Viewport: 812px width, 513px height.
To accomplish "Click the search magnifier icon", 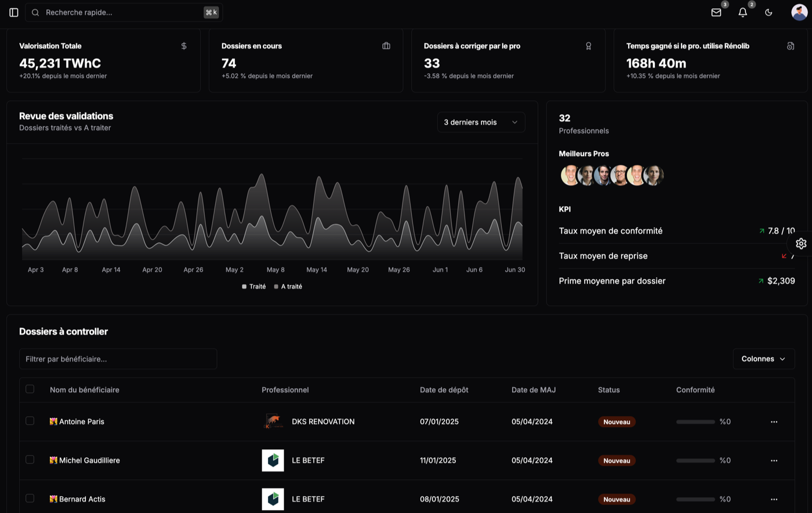I will coord(35,12).
